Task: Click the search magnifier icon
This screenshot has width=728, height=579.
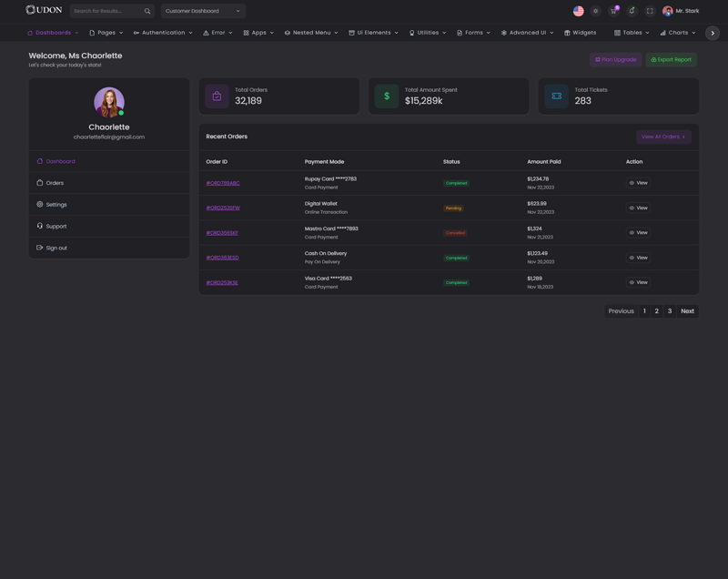Action: [147, 11]
